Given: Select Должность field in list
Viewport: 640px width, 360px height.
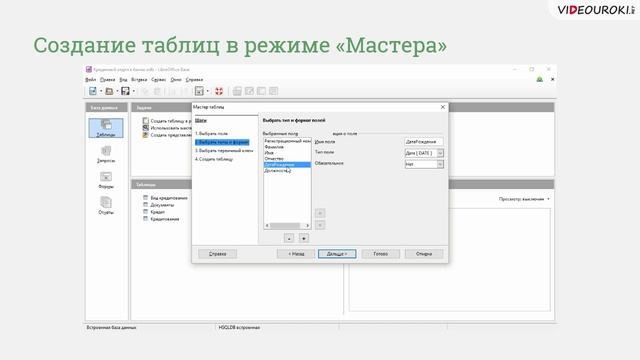Looking at the screenshot, I should tap(287, 171).
